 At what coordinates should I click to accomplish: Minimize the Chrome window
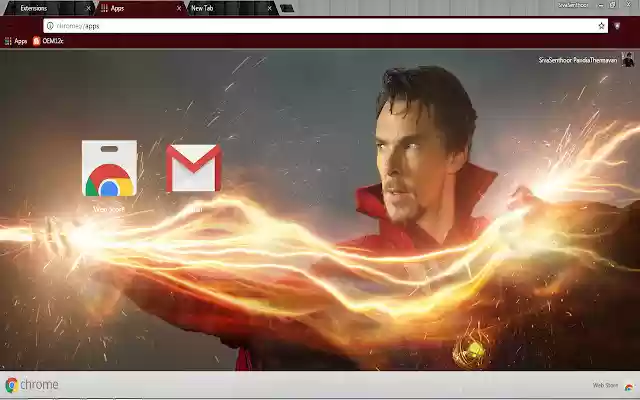click(x=601, y=5)
